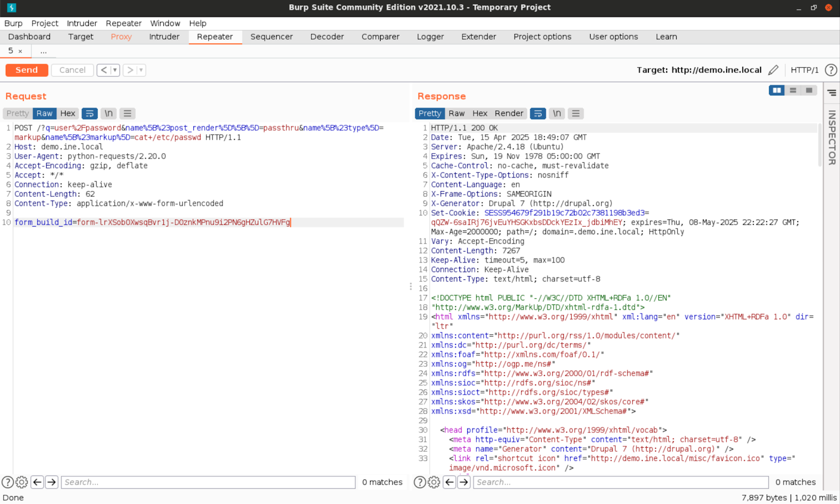
Task: Toggle response non-printable characters \n
Action: click(557, 113)
